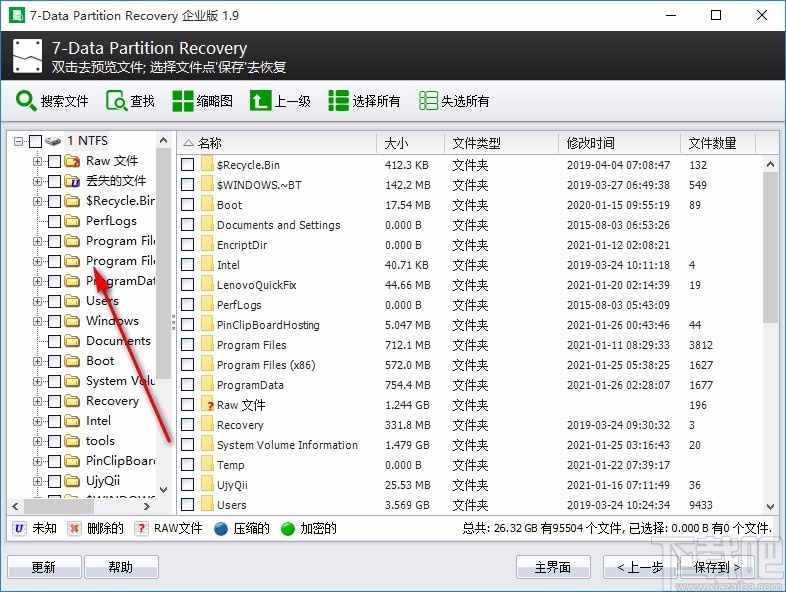This screenshot has height=592, width=786.
Task: Check the PerfLogs checkbox in tree
Action: coord(54,221)
